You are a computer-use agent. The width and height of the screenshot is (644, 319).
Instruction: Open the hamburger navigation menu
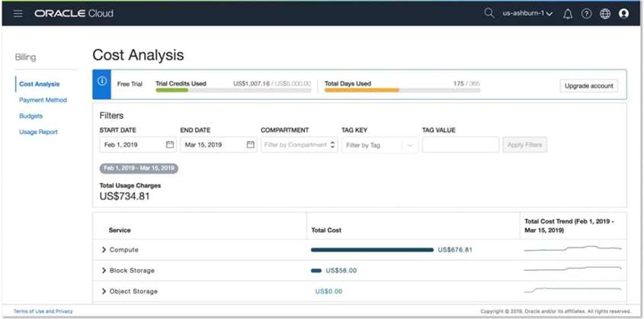[18, 14]
